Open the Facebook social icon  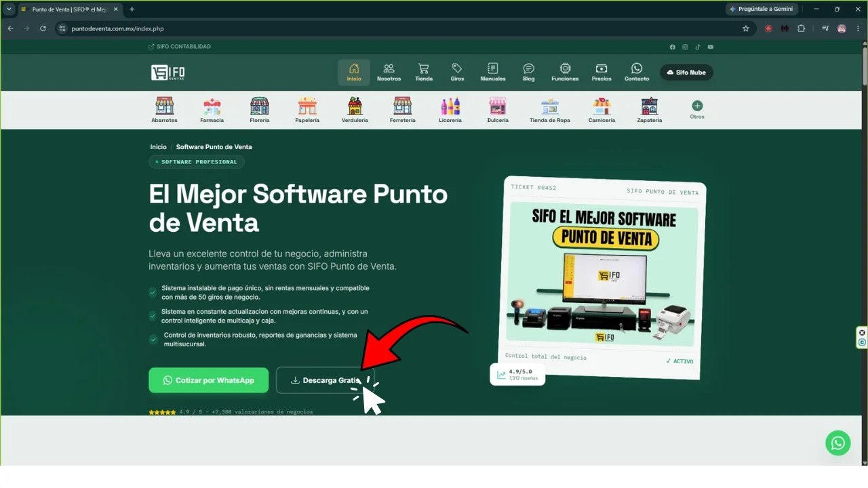pos(673,47)
